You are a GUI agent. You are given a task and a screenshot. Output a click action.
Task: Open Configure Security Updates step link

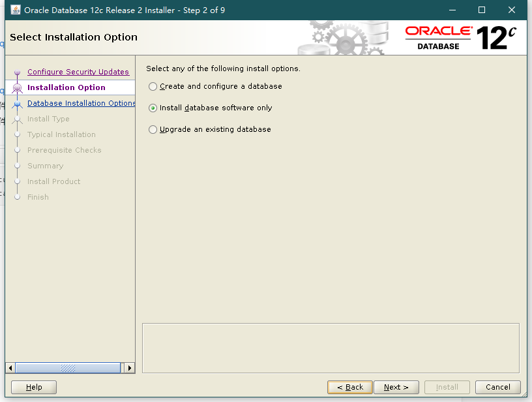pyautogui.click(x=78, y=72)
